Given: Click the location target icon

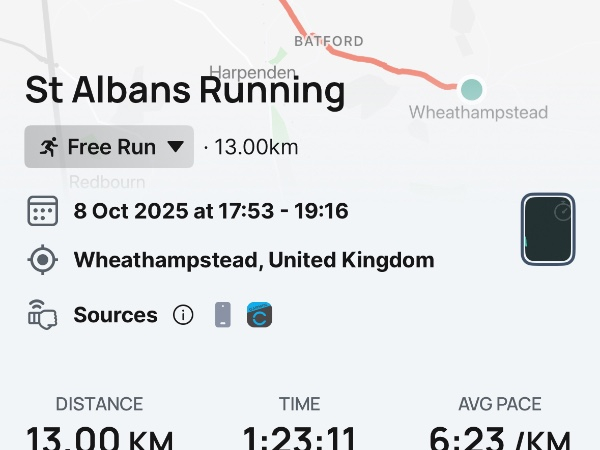Looking at the screenshot, I should point(42,261).
